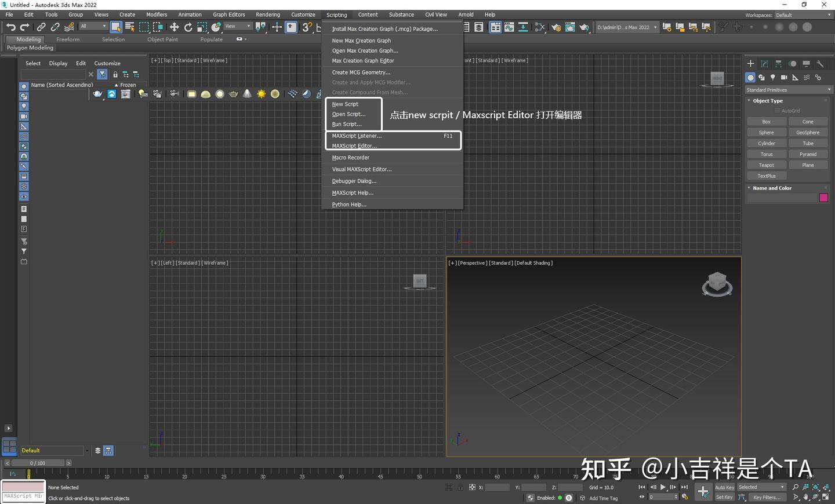This screenshot has height=504, width=835.
Task: Open MAXScript Listener from Scripting menu
Action: (x=356, y=136)
